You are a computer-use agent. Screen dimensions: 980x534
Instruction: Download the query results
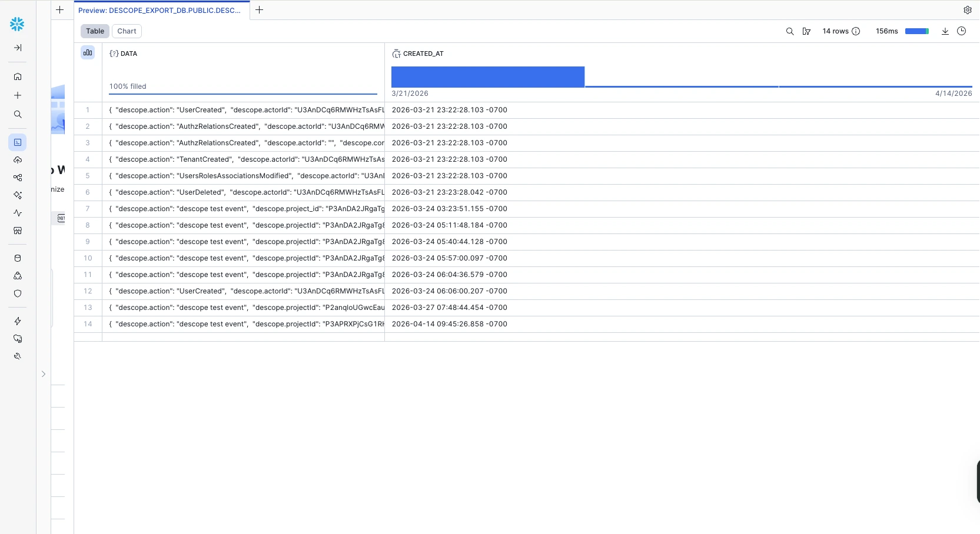pos(945,31)
